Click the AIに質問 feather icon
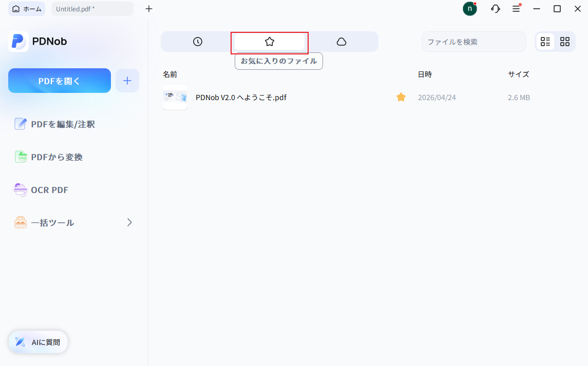The width and height of the screenshot is (588, 366). pyautogui.click(x=20, y=342)
